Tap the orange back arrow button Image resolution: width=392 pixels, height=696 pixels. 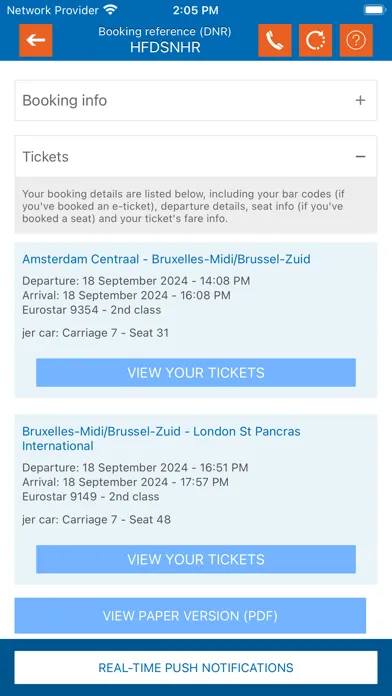pyautogui.click(x=36, y=40)
